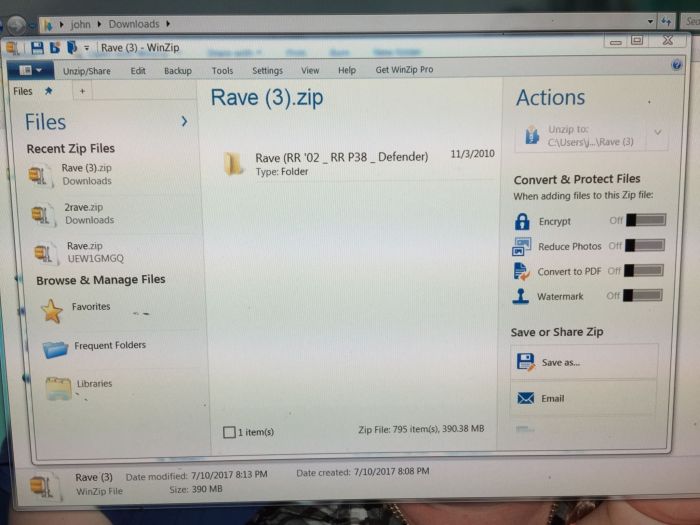Click the Browse & Manage Files heading
This screenshot has height=525, width=700.
click(x=101, y=280)
